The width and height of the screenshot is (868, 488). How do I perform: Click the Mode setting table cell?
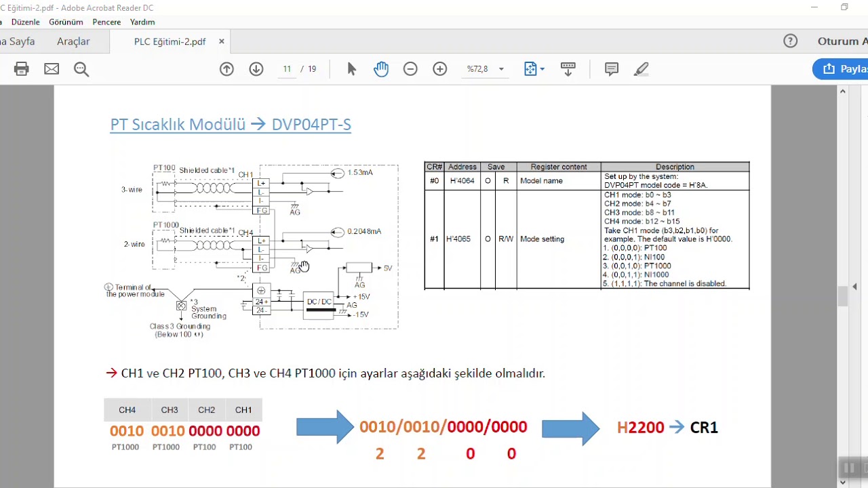(558, 239)
